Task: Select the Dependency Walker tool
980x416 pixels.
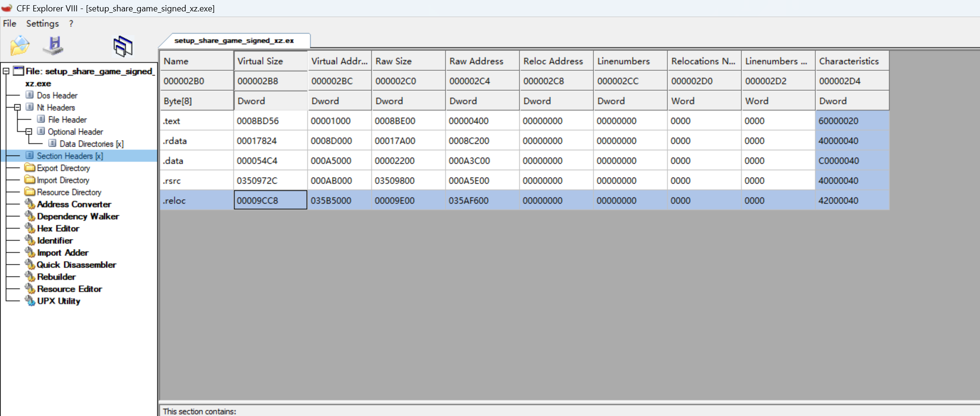Action: [78, 216]
